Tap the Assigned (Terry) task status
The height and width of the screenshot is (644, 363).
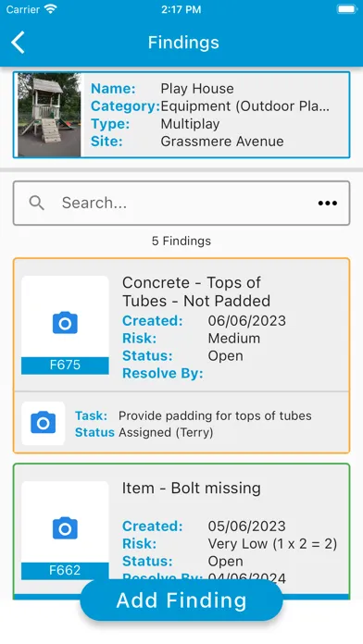[166, 432]
